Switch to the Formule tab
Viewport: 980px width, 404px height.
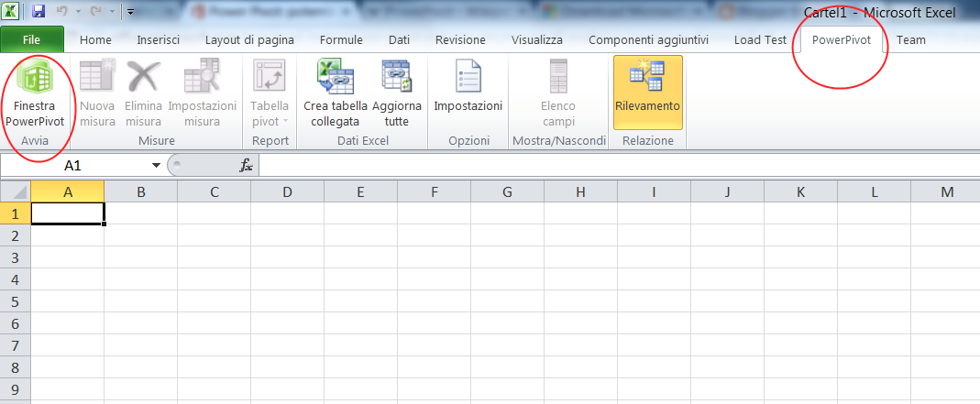tap(341, 40)
